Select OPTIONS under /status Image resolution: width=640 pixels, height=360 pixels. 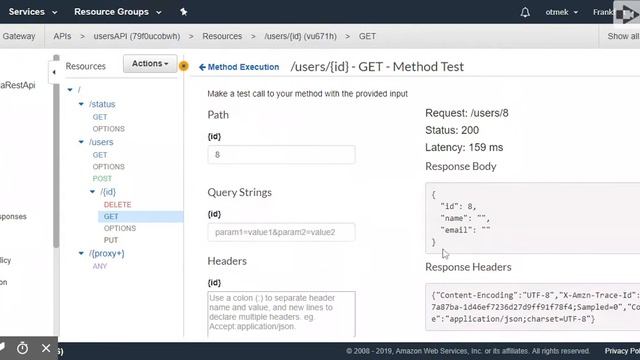[109, 129]
